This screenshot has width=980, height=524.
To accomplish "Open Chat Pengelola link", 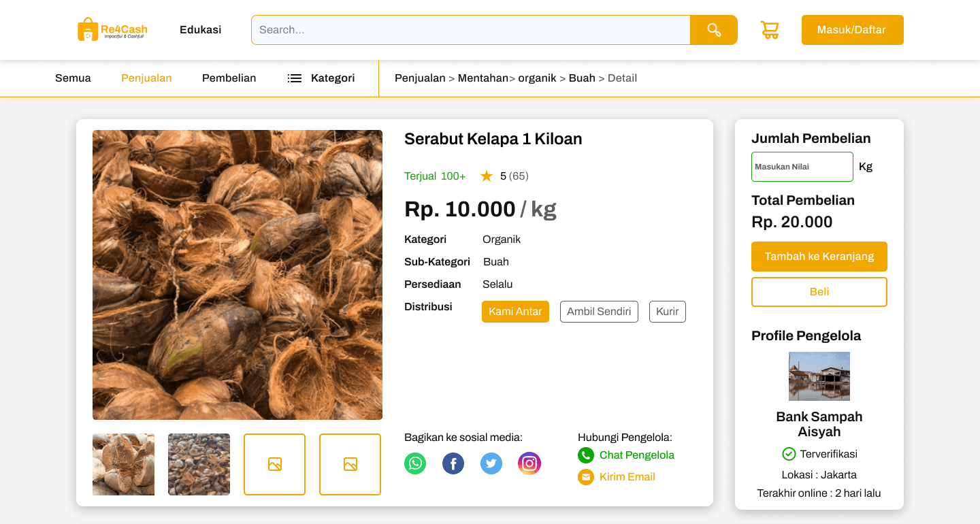I will [636, 455].
